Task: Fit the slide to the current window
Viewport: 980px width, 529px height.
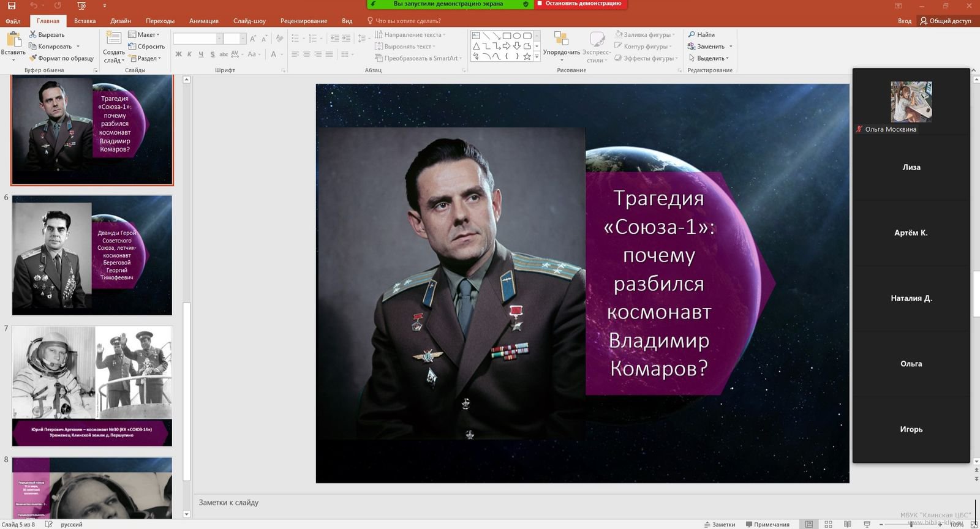Action: pos(974,524)
